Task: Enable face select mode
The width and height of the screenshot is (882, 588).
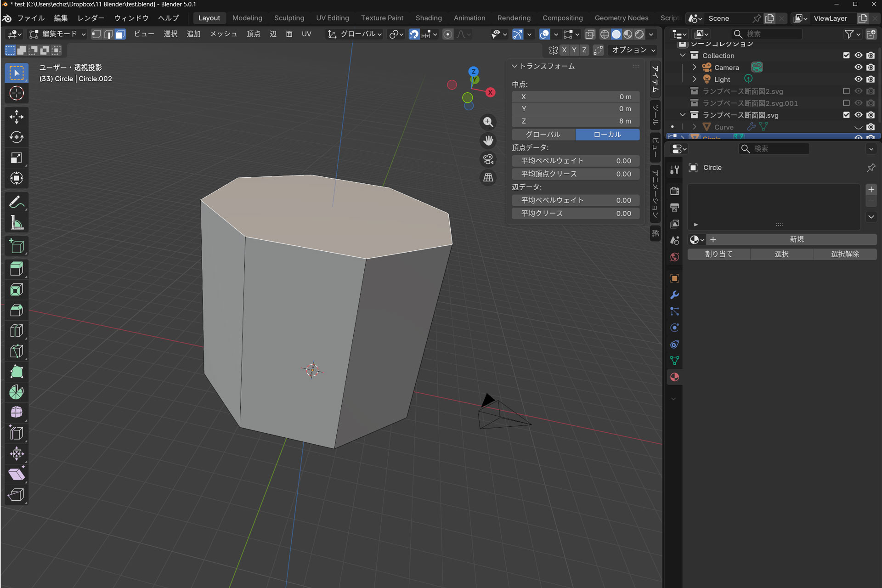Action: click(120, 34)
